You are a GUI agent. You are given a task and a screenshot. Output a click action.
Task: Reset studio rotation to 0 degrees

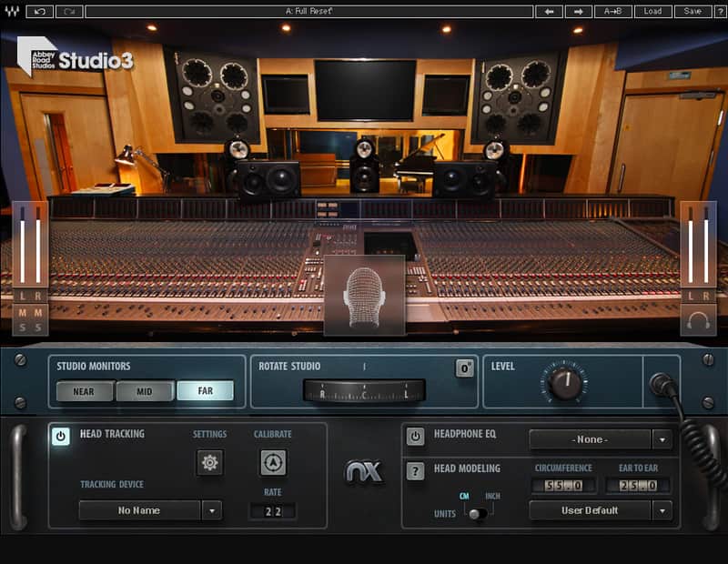(x=464, y=368)
